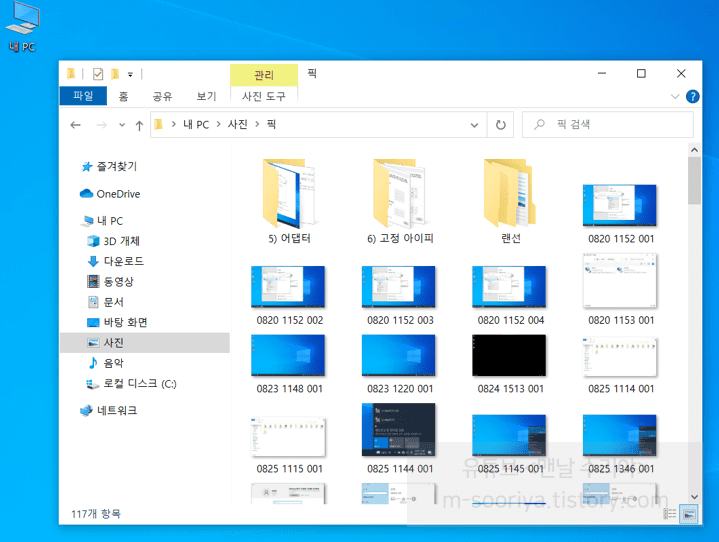Click the scrollbar up arrow
The image size is (719, 542).
(694, 150)
